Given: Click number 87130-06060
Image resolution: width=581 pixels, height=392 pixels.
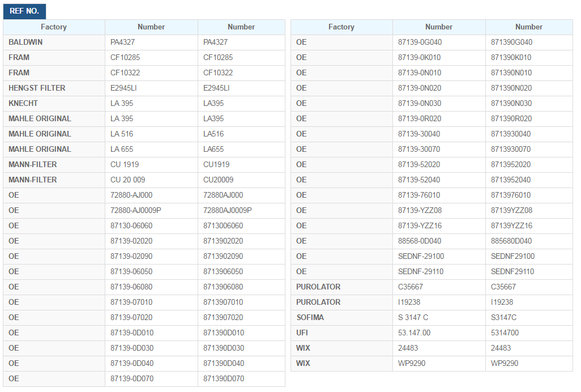Looking at the screenshot, I should point(131,225).
